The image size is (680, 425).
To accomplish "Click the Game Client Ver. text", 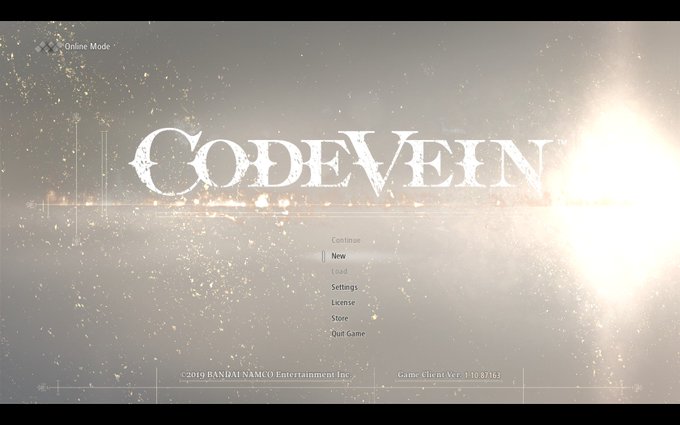I will pyautogui.click(x=449, y=375).
